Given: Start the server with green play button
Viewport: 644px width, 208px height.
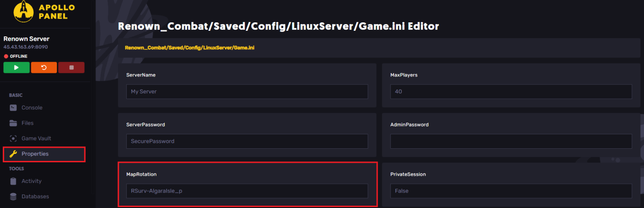Looking at the screenshot, I should 16,68.
